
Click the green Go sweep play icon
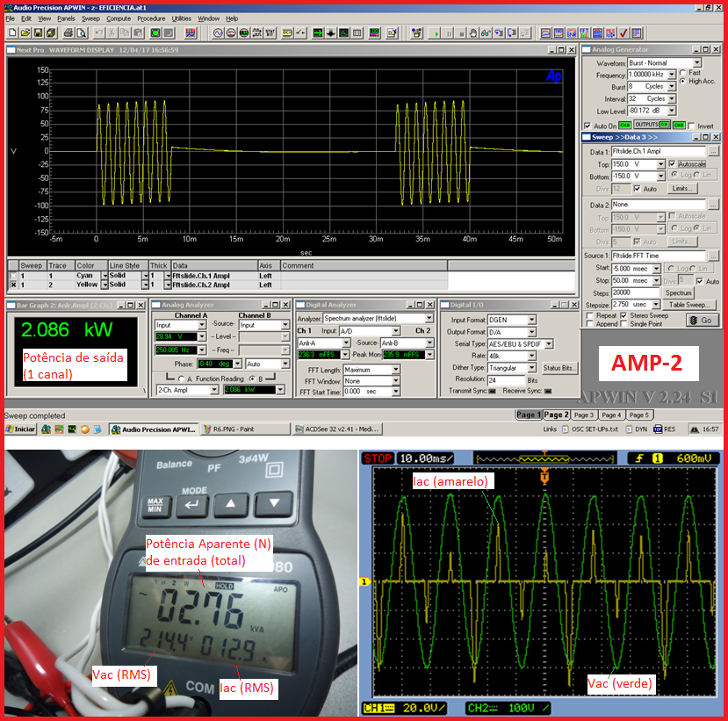pyautogui.click(x=437, y=32)
